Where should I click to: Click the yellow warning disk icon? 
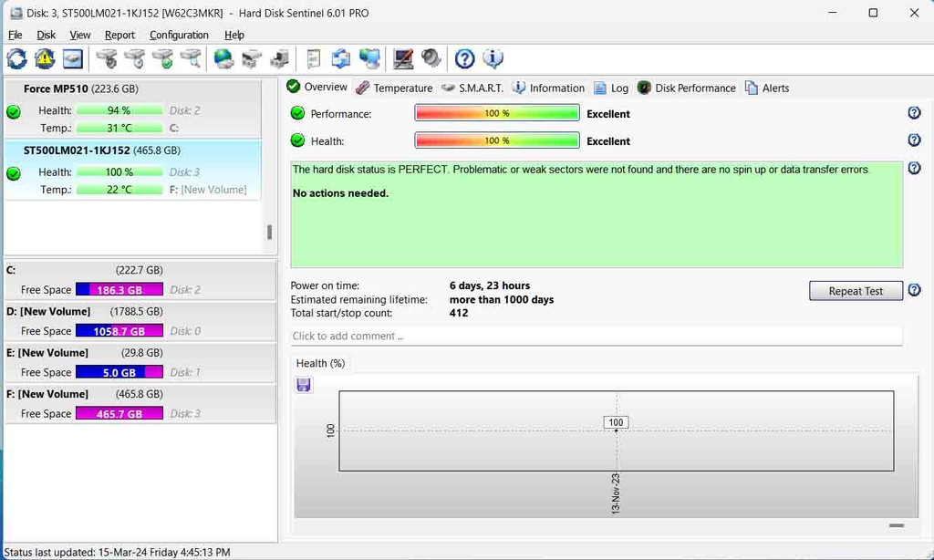click(45, 59)
